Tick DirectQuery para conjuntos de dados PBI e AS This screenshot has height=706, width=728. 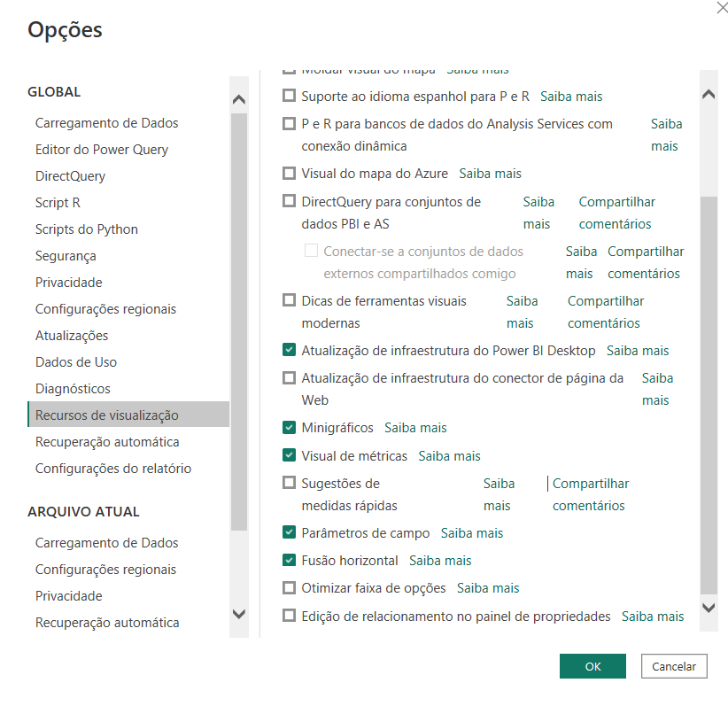tap(289, 201)
